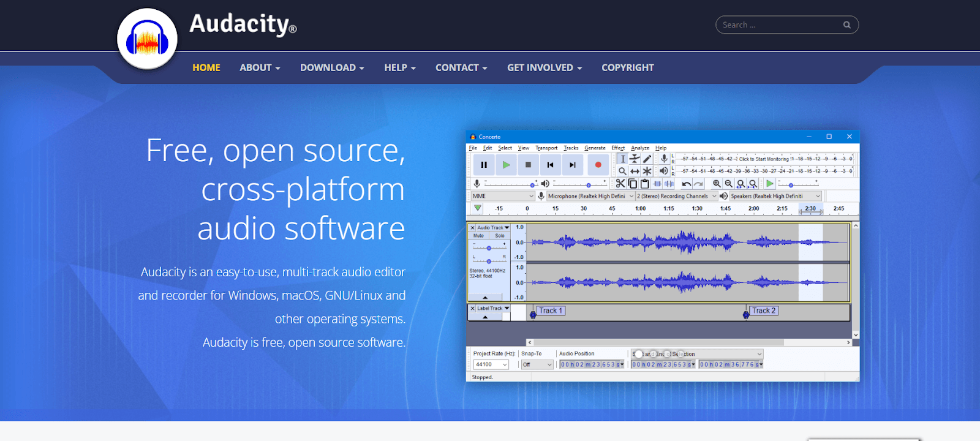Collapse the Audio Track with up arrow
This screenshot has width=980, height=441.
(485, 297)
